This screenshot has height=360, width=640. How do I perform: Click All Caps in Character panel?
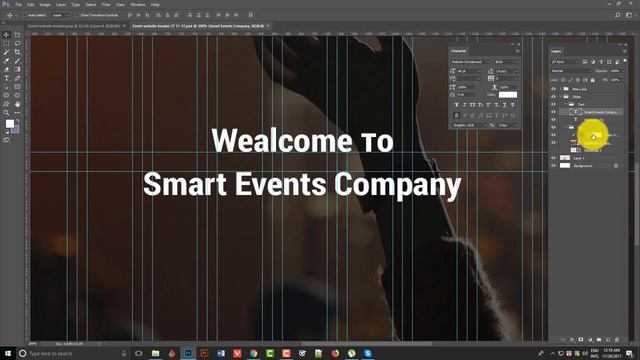(472, 105)
